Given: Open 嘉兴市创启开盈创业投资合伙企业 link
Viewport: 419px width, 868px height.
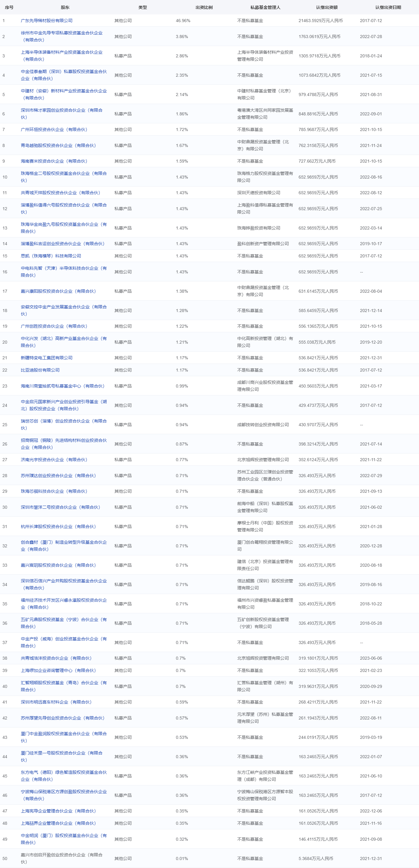Looking at the screenshot, I should 62,858.
